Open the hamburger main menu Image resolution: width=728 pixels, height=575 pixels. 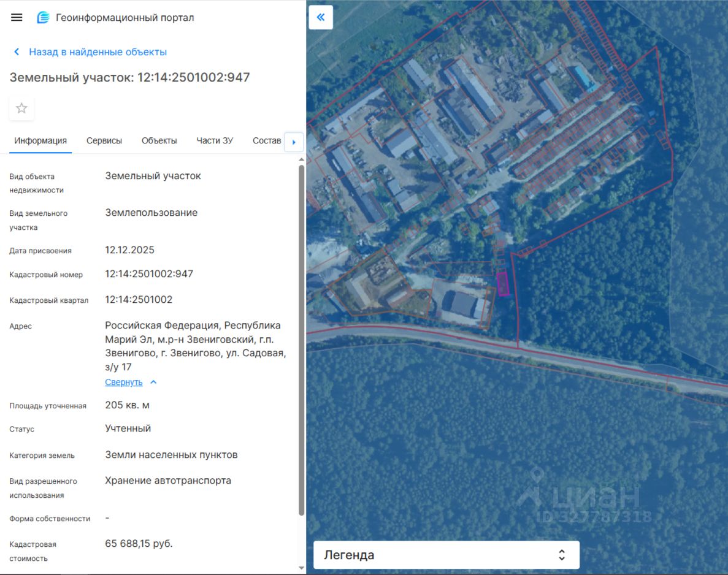point(17,18)
